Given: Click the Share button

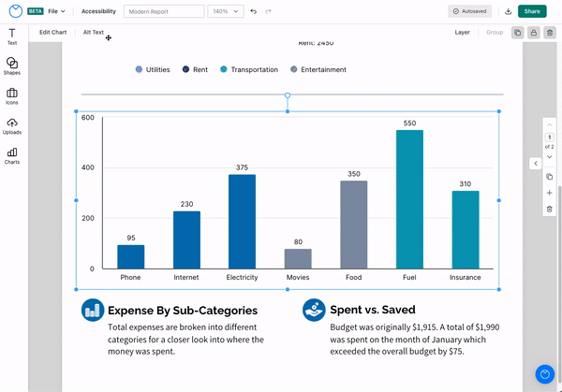Looking at the screenshot, I should (532, 11).
